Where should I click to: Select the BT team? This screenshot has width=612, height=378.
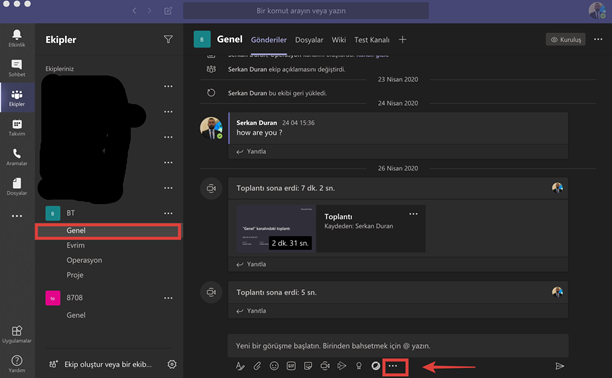(70, 213)
